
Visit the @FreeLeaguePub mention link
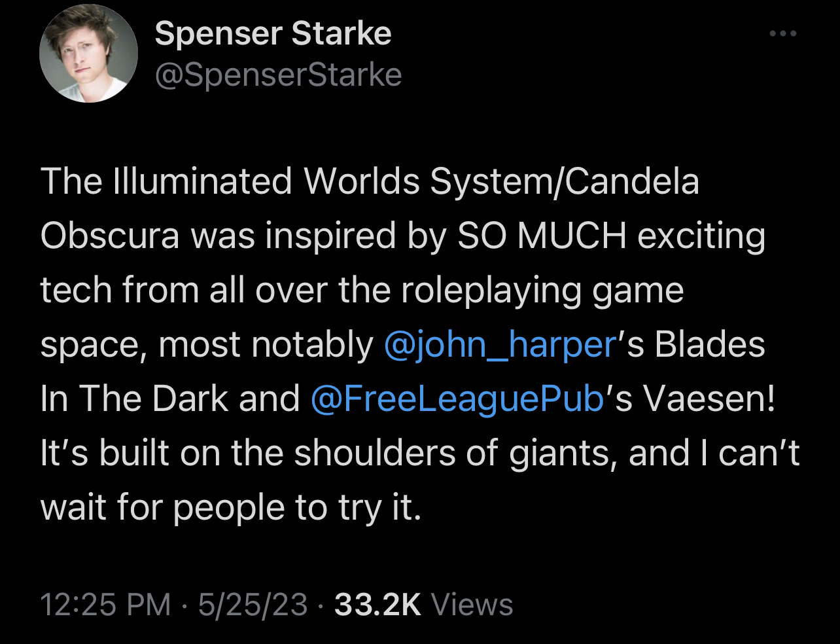457,399
